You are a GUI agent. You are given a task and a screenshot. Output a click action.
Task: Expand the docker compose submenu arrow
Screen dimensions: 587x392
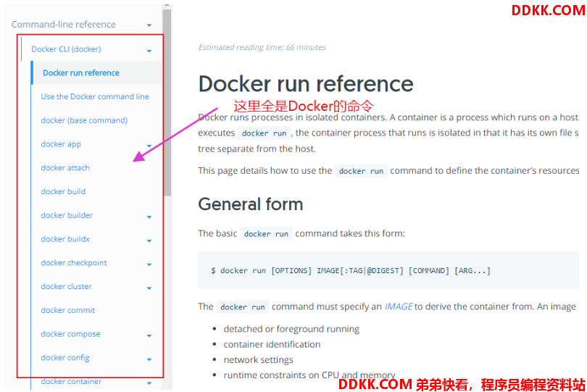(149, 335)
